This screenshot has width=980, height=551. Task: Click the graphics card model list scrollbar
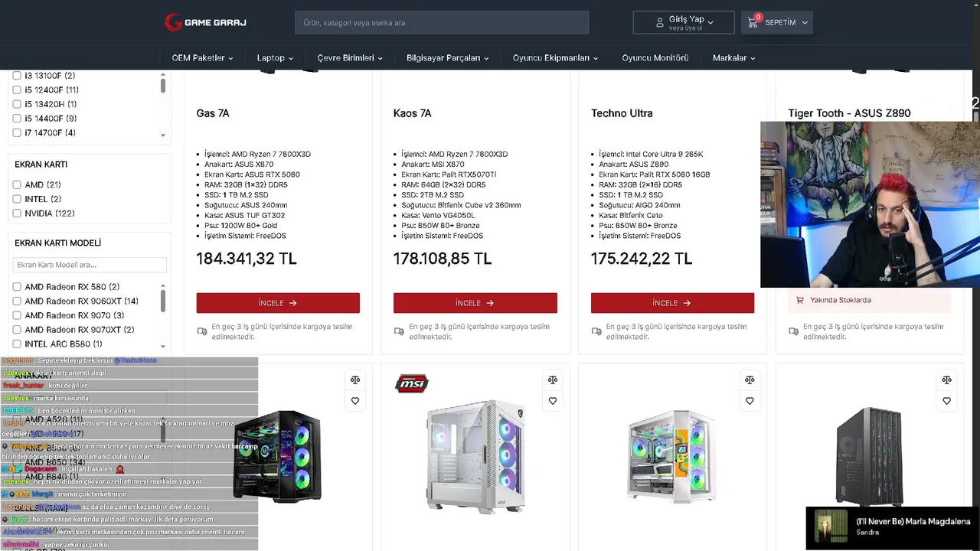[163, 301]
